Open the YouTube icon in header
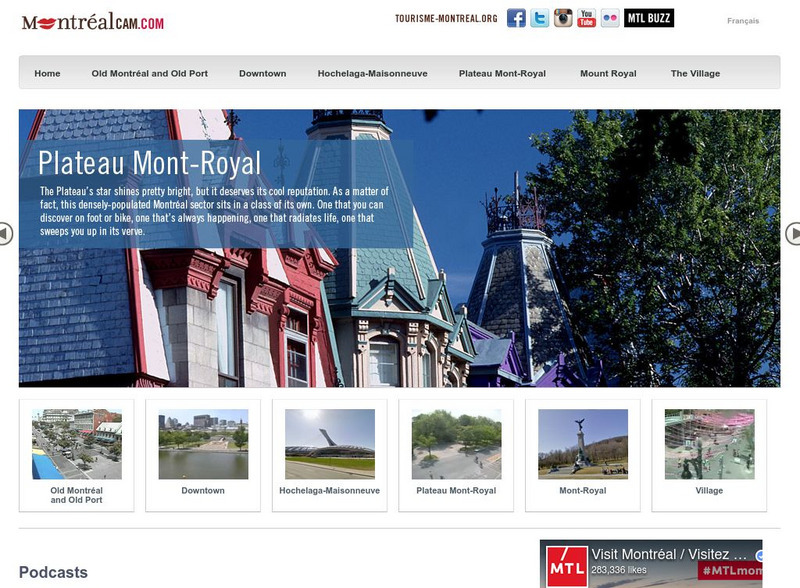 (587, 18)
